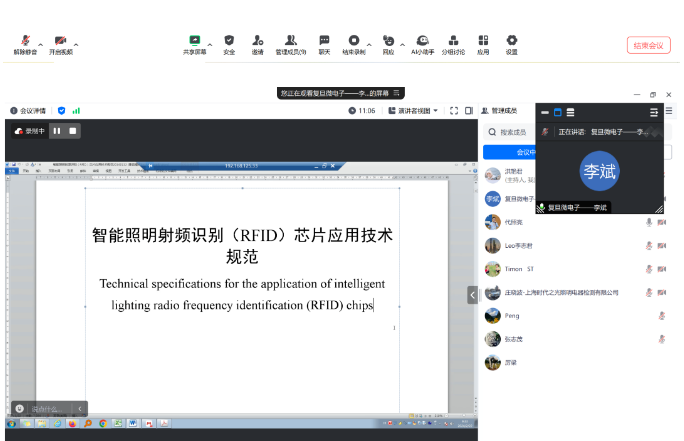
Task: Collapse the members side panel arrow
Action: click(x=472, y=294)
